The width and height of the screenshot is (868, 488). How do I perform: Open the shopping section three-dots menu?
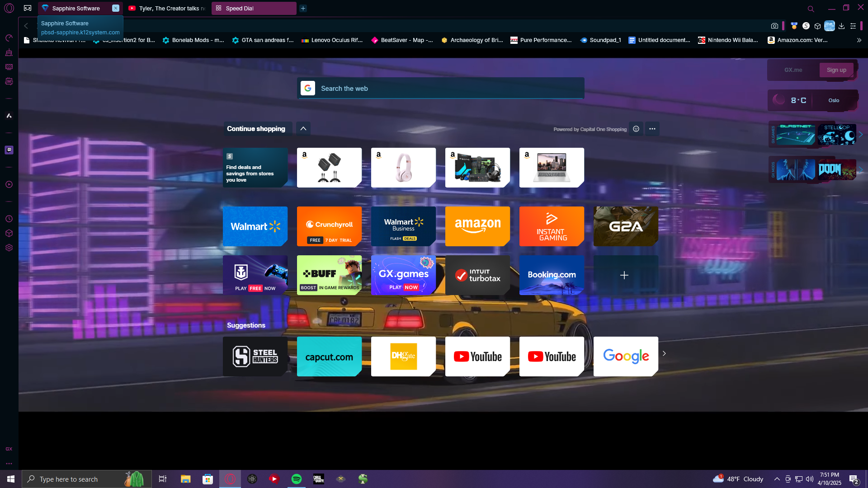click(x=652, y=129)
